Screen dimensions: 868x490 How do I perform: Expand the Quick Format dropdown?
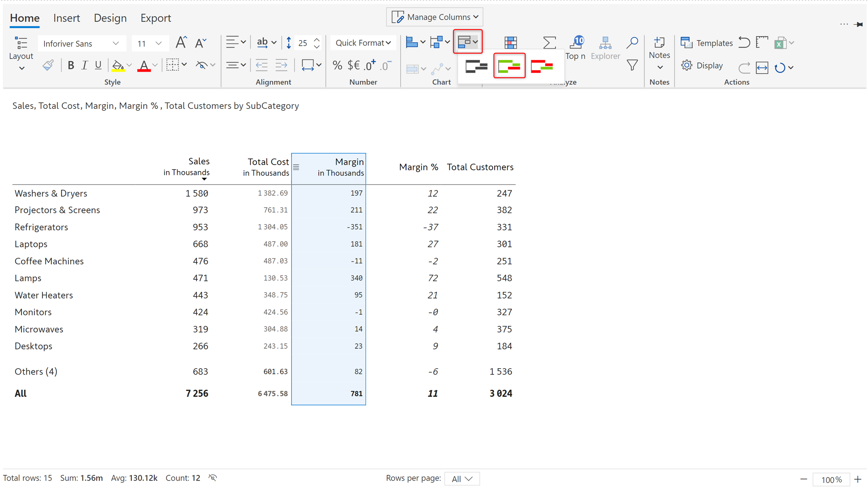point(363,43)
